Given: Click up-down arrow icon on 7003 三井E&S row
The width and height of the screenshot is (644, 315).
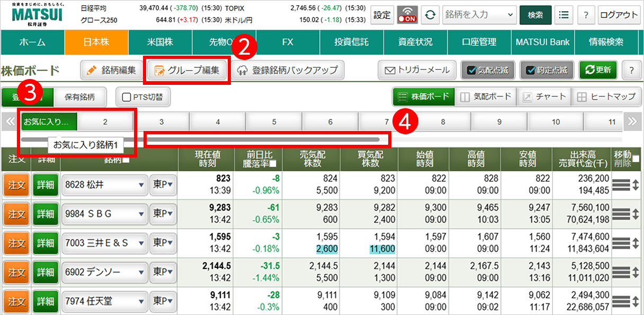Looking at the screenshot, I should 636,243.
